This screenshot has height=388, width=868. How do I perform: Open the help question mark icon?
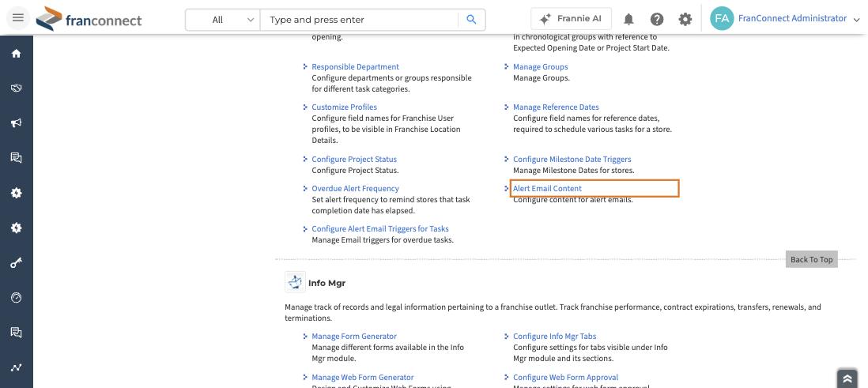coord(657,20)
